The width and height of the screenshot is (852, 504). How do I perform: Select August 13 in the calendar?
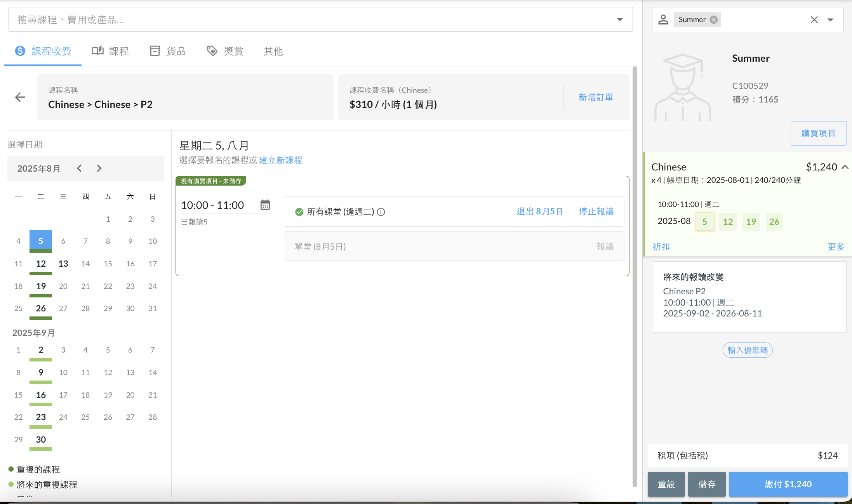pos(63,264)
